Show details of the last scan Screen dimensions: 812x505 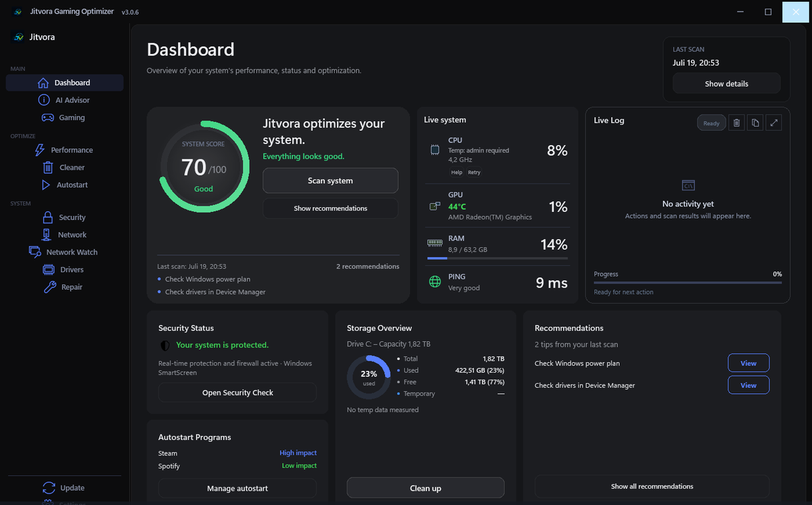pos(727,84)
